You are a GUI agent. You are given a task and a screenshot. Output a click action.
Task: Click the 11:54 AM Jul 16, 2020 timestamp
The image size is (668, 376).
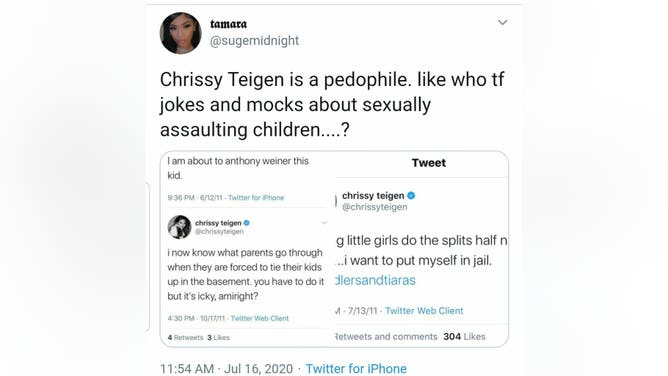point(227,368)
